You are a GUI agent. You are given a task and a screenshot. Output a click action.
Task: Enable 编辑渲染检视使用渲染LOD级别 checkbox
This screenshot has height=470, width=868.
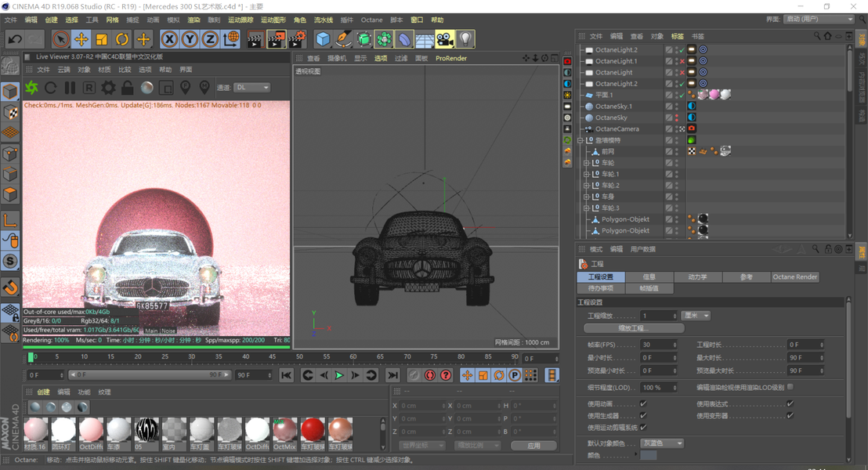pos(790,387)
